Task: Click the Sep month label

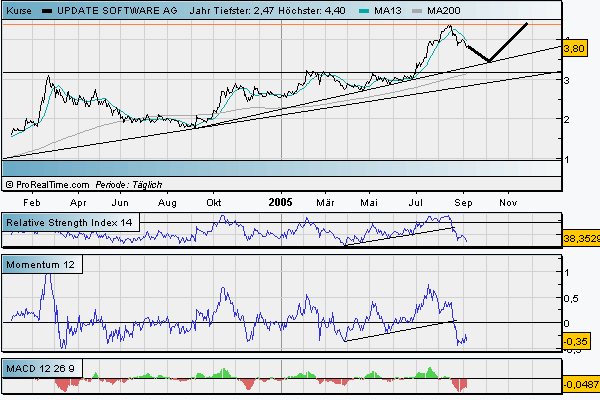Action: (463, 202)
